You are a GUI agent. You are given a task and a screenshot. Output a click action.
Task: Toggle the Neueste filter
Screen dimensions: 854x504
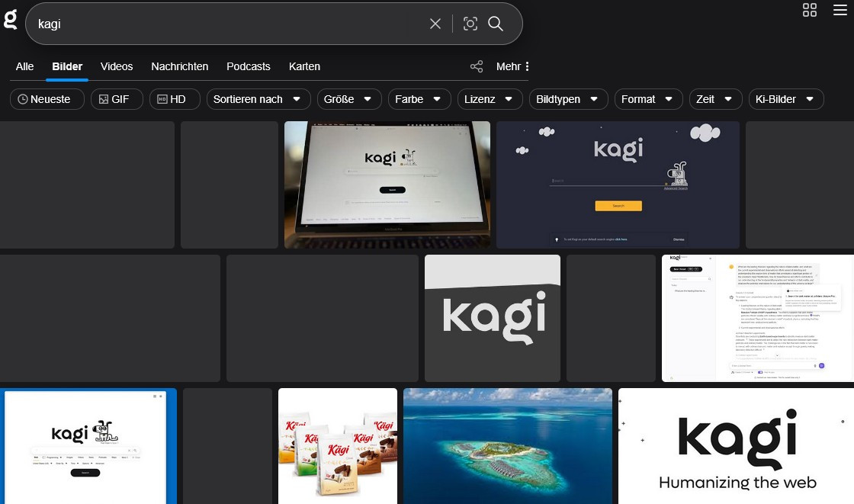tap(47, 99)
